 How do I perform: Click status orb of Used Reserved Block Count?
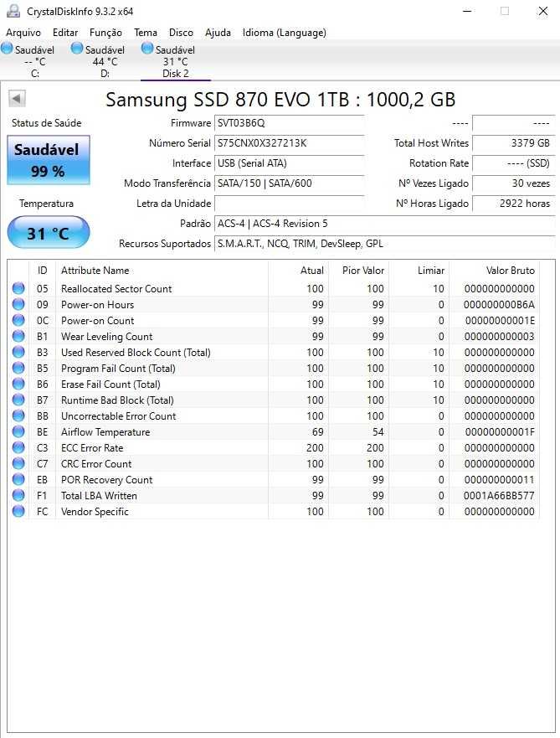(x=18, y=352)
